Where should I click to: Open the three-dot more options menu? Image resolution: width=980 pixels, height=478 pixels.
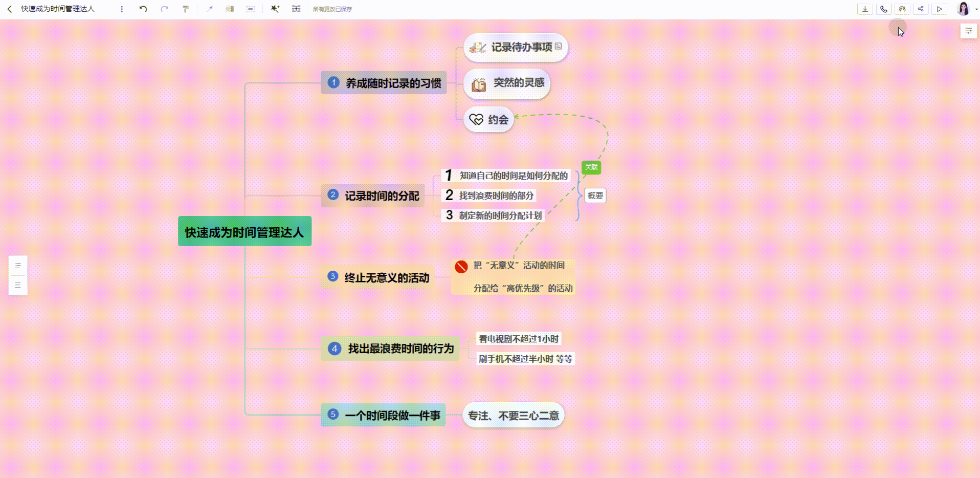click(x=122, y=9)
